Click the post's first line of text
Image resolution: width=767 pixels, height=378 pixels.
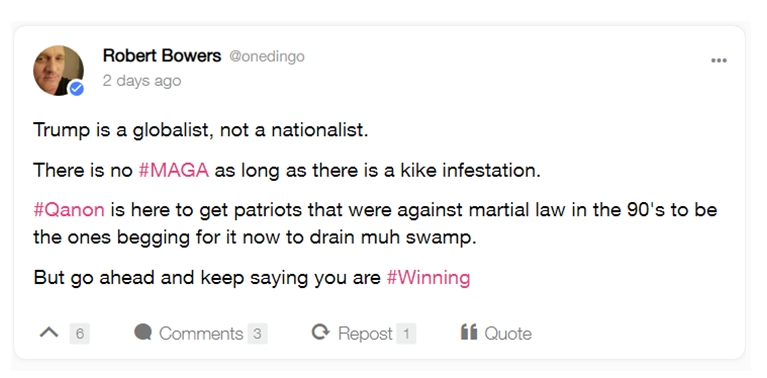click(201, 131)
